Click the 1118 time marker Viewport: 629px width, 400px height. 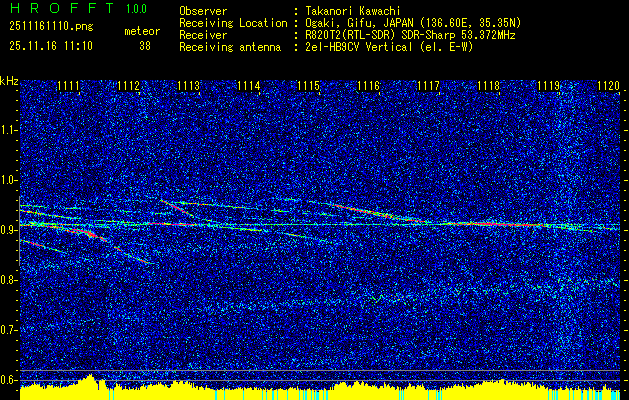coord(488,85)
